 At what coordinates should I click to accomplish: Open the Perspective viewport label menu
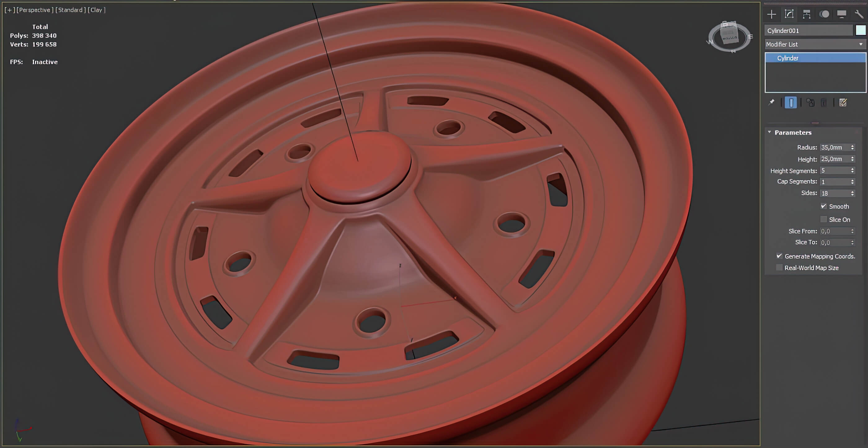tap(35, 10)
